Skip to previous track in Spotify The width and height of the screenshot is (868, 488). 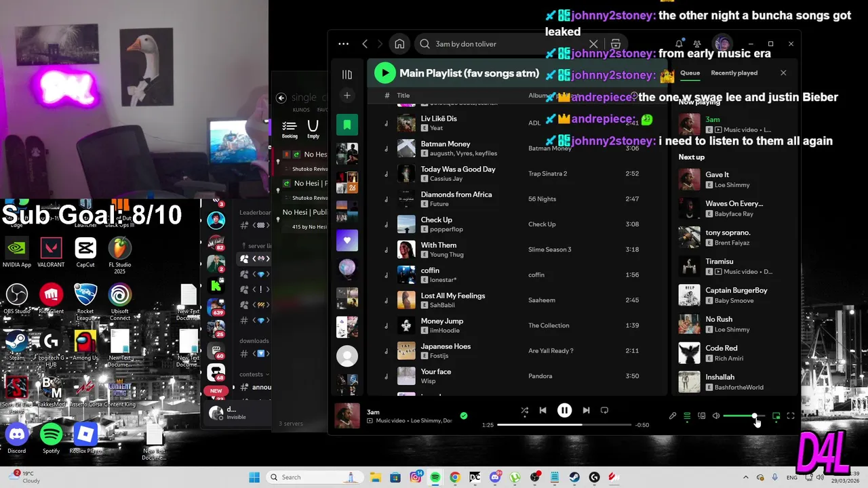(542, 411)
